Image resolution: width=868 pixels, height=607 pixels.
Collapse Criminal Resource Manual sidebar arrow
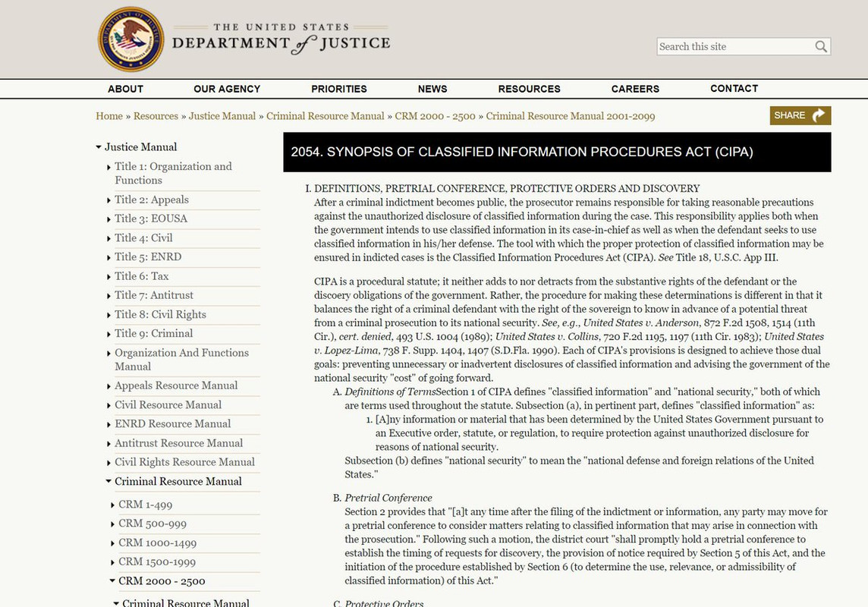point(108,481)
